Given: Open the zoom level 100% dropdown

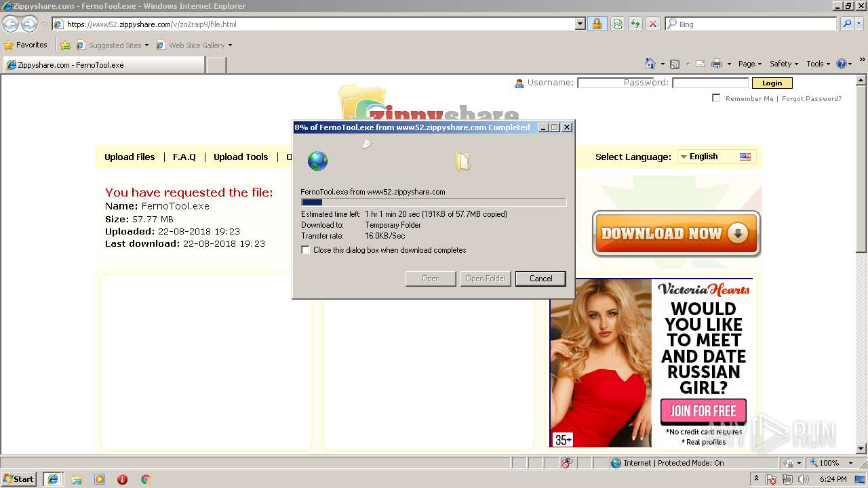Looking at the screenshot, I should click(850, 463).
